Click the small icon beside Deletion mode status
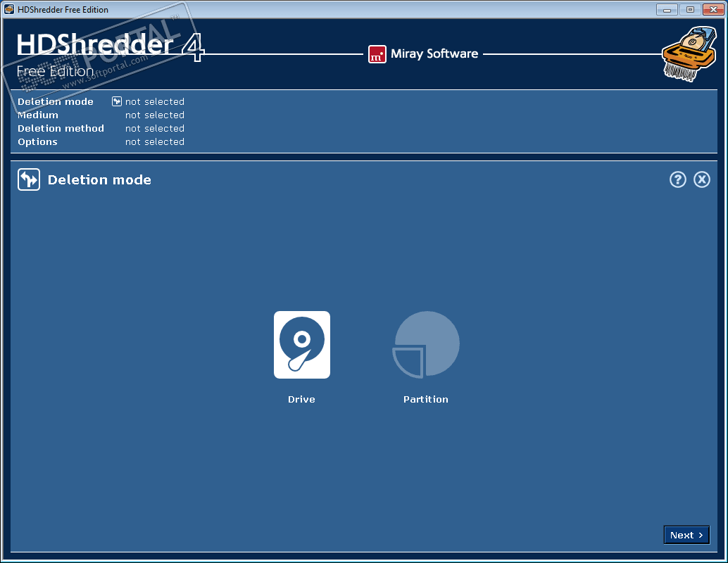Image resolution: width=728 pixels, height=563 pixels. 117,101
